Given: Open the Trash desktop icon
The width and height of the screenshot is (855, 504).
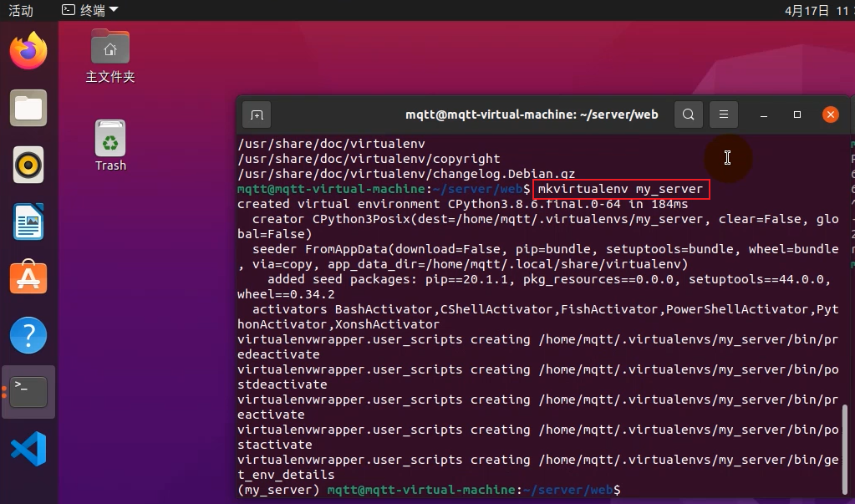Looking at the screenshot, I should (110, 145).
